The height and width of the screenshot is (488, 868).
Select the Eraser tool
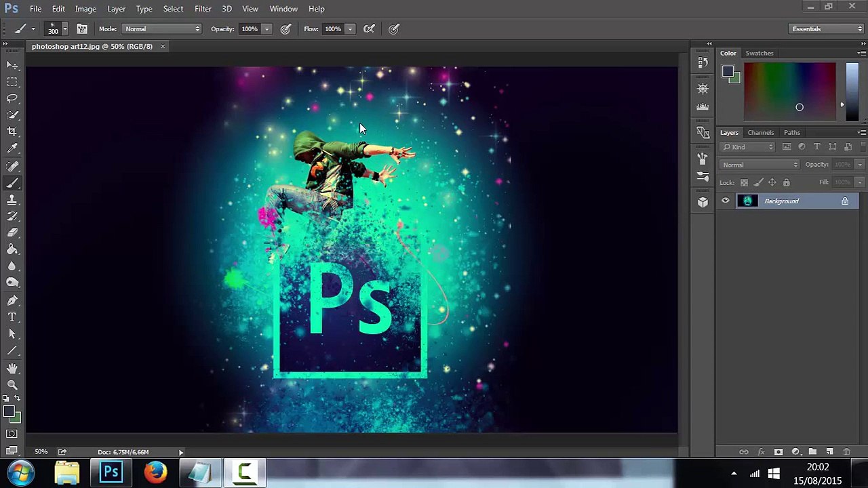pyautogui.click(x=12, y=232)
